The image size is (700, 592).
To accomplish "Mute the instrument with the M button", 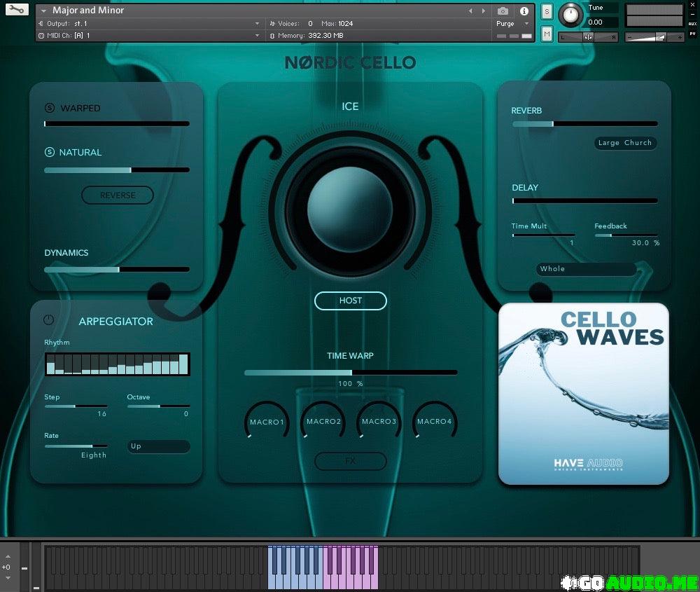I will point(547,34).
